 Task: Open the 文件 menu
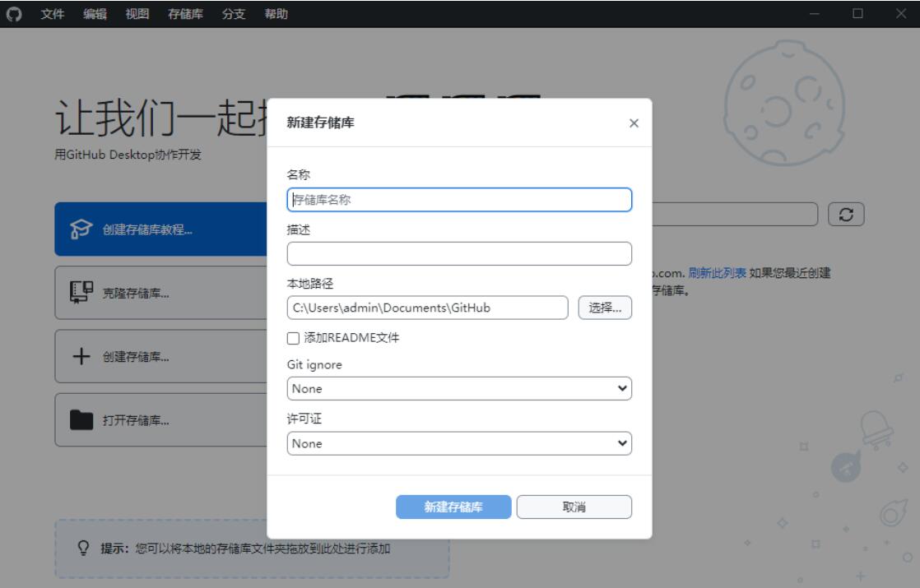pyautogui.click(x=53, y=14)
